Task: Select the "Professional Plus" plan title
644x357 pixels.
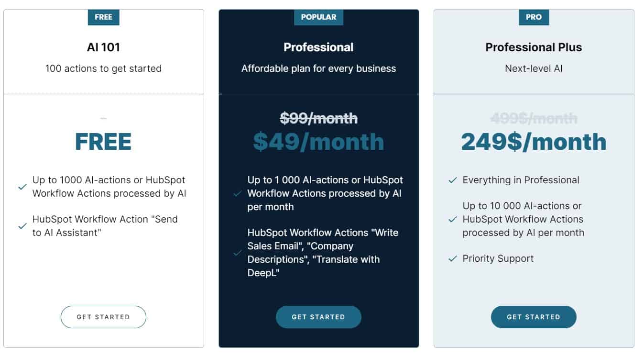Action: point(534,47)
